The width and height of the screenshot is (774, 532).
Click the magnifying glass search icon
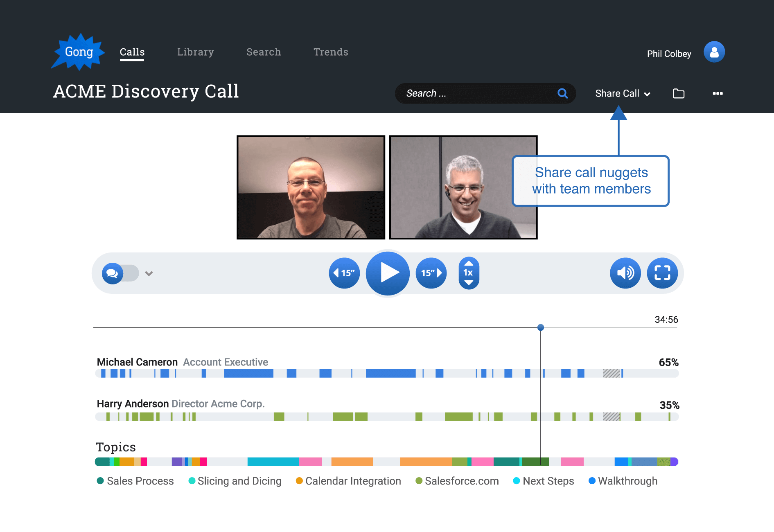563,93
